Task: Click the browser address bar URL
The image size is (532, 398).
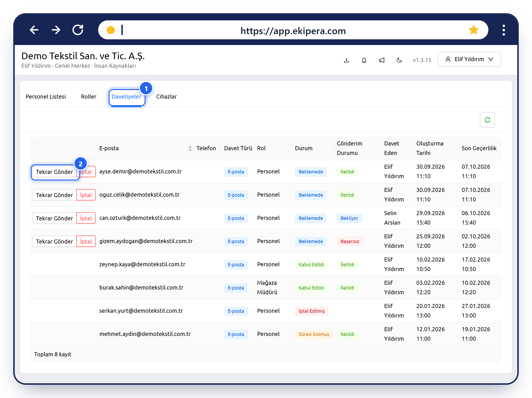Action: (x=293, y=31)
